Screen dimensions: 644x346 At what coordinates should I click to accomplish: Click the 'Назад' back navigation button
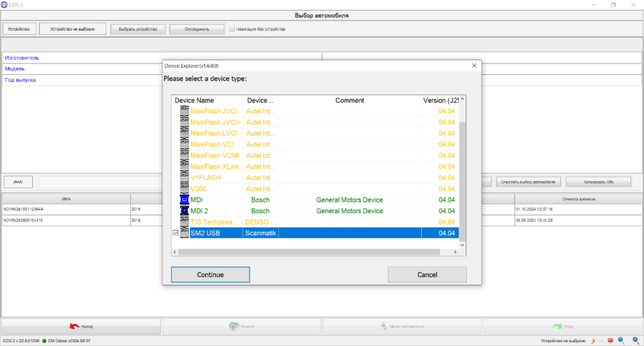(x=81, y=326)
